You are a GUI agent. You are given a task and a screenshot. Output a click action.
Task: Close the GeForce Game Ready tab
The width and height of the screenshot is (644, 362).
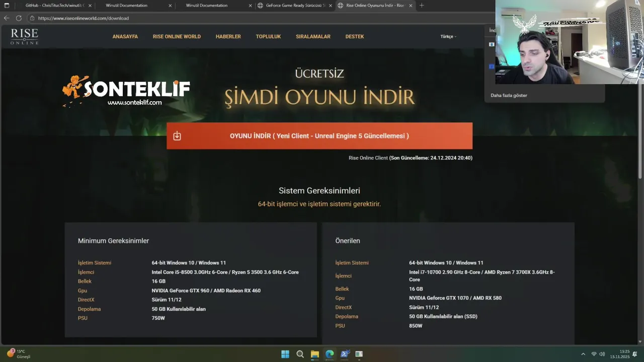point(330,6)
